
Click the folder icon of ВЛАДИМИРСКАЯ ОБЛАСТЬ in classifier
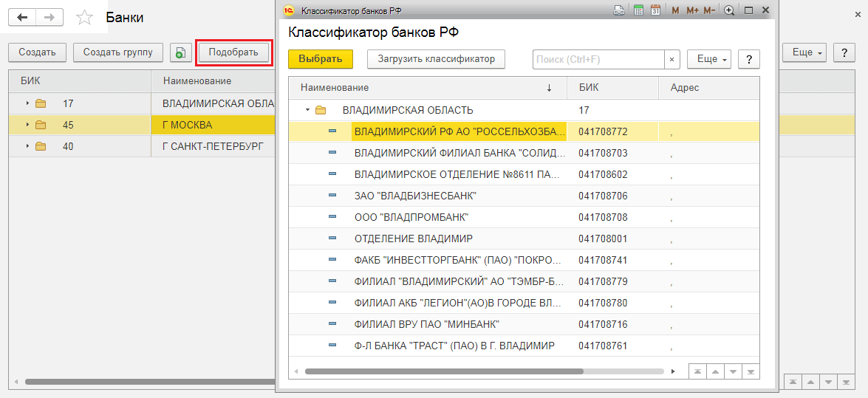[x=320, y=110]
